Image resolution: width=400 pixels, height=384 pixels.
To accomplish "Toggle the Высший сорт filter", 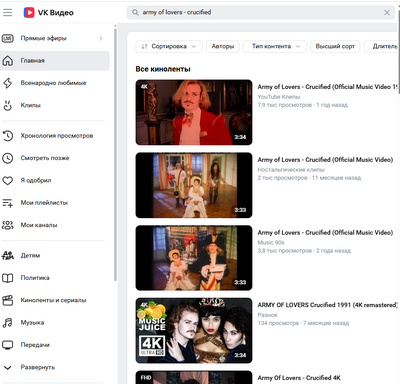I will tap(335, 46).
